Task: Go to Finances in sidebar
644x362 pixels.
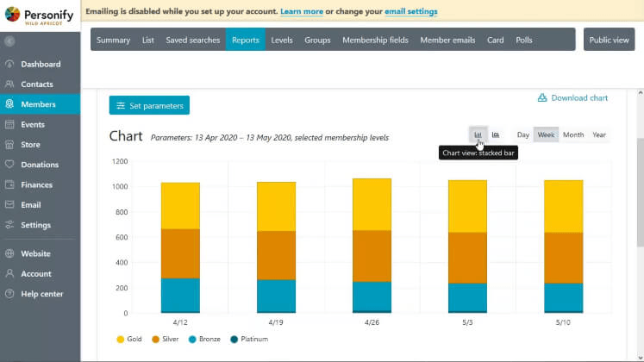Action: [x=41, y=184]
